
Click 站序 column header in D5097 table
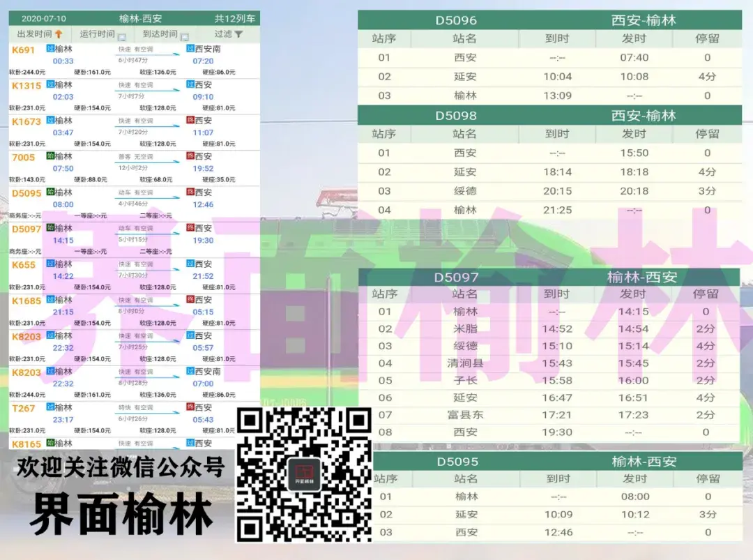click(384, 294)
